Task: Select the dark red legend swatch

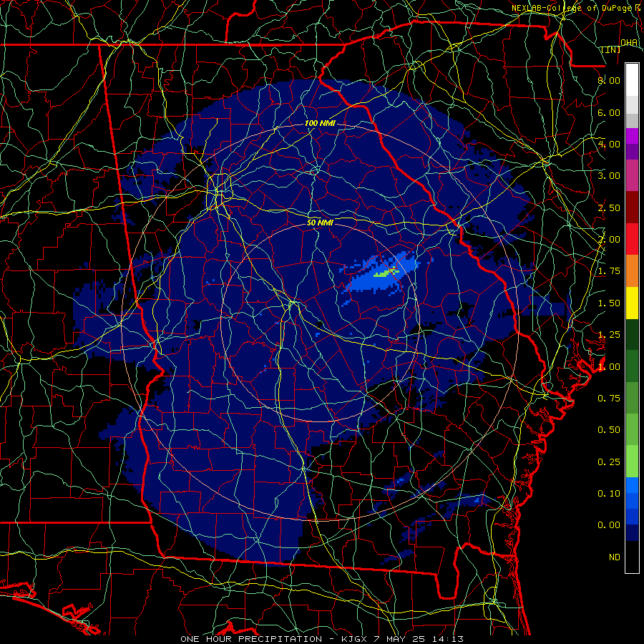Action: tap(632, 208)
